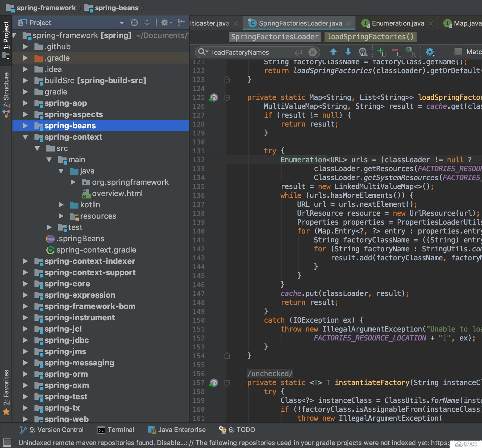Select the spring-jdbc module

(x=62, y=340)
